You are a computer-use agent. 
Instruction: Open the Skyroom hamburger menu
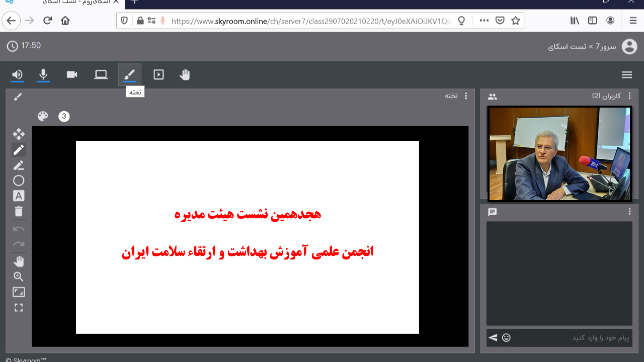pyautogui.click(x=627, y=75)
